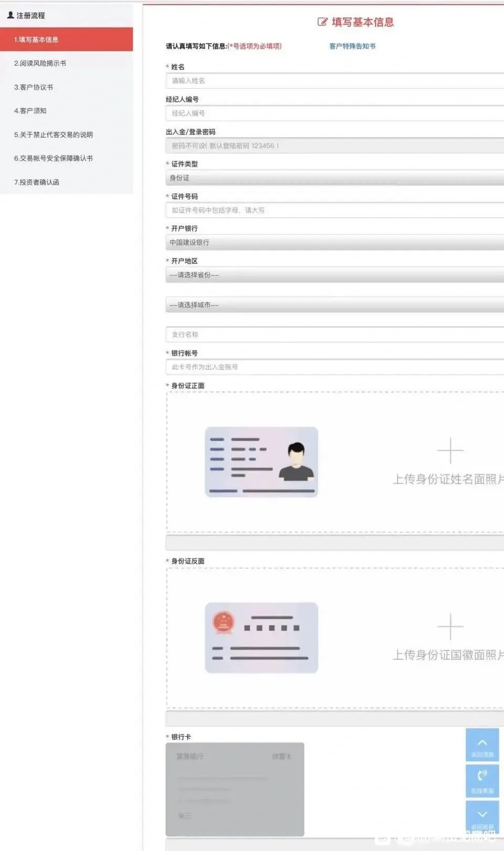The height and width of the screenshot is (851, 504).
Task: Select step 1.填写基本信息 in sidebar
Action: 66,39
